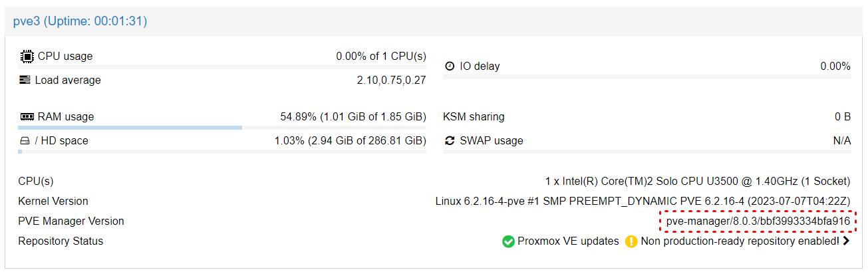Click the Proxmox VE updates status text
Viewport: 868px width, 274px height.
point(569,241)
